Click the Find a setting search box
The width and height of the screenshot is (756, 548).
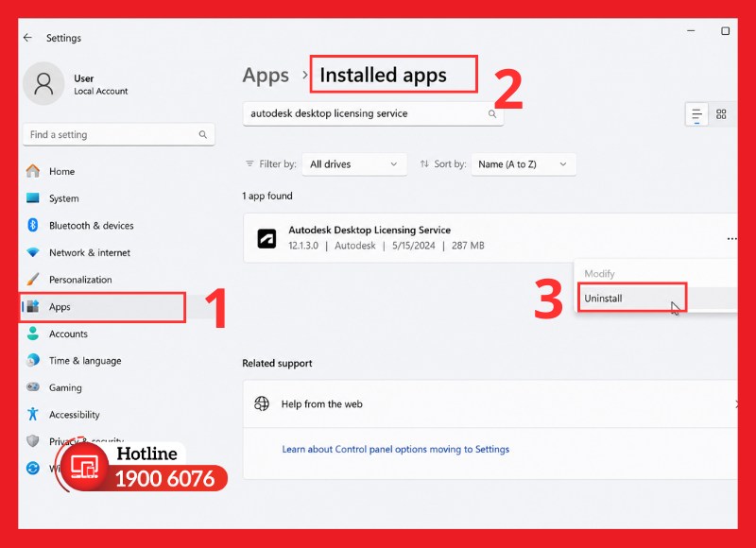click(119, 134)
